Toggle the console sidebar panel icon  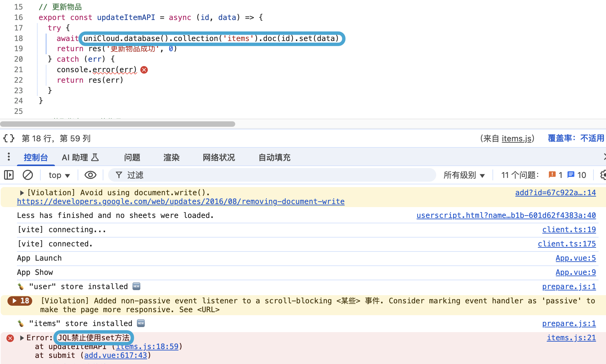(x=9, y=175)
